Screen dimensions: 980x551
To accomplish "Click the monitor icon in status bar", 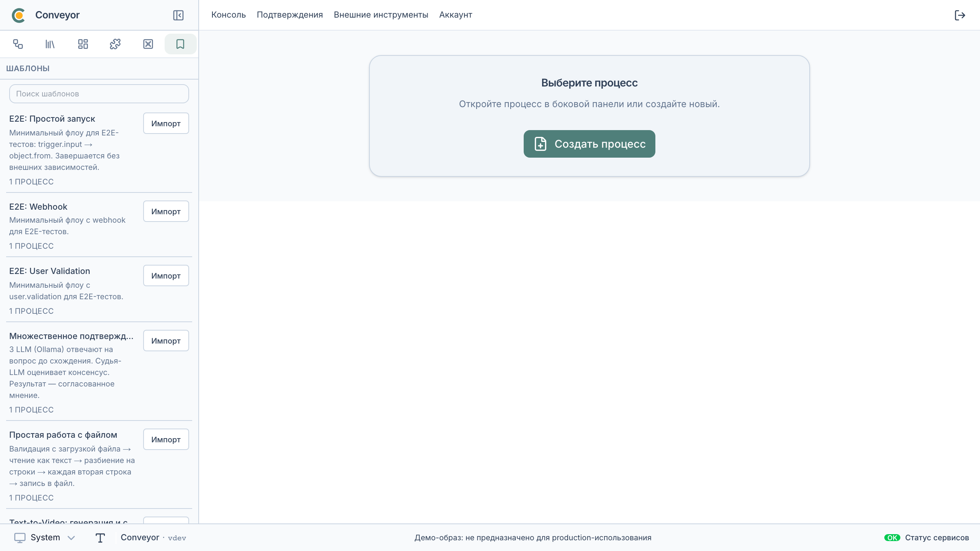I will coord(20,538).
